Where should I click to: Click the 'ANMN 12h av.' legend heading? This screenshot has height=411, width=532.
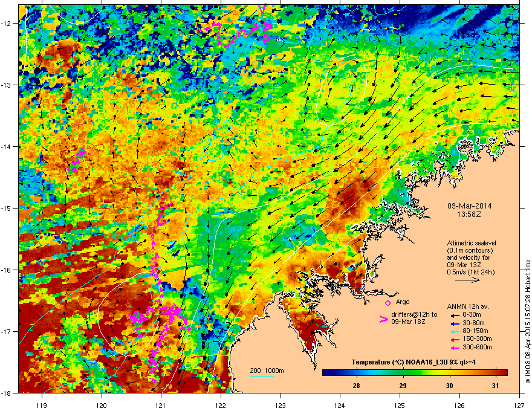(468, 306)
